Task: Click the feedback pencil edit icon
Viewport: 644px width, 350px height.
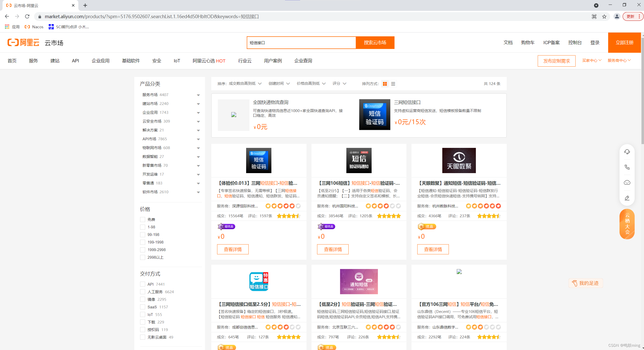Action: click(627, 198)
